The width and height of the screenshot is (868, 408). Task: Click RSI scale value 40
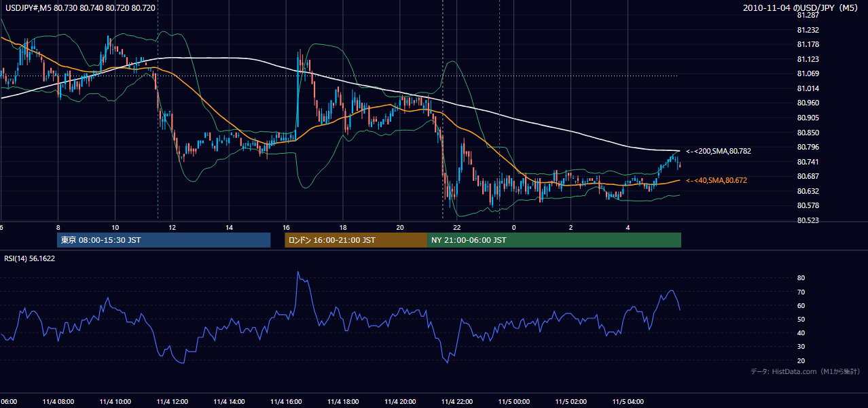point(801,333)
